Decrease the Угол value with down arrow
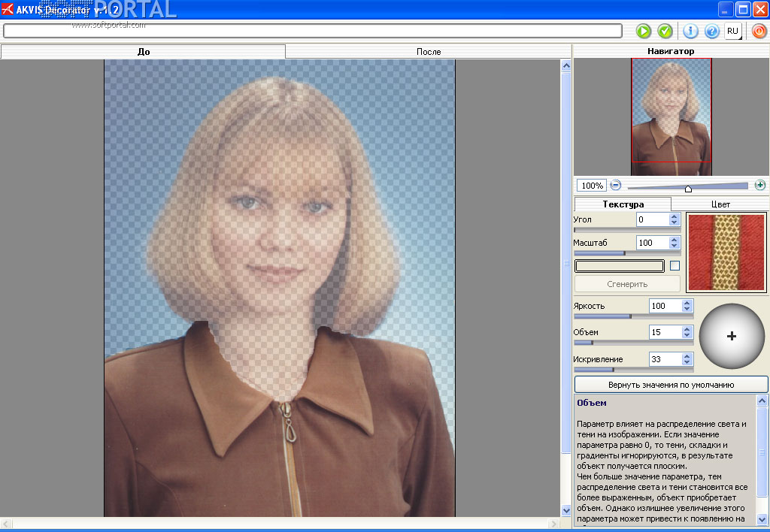 pos(675,222)
